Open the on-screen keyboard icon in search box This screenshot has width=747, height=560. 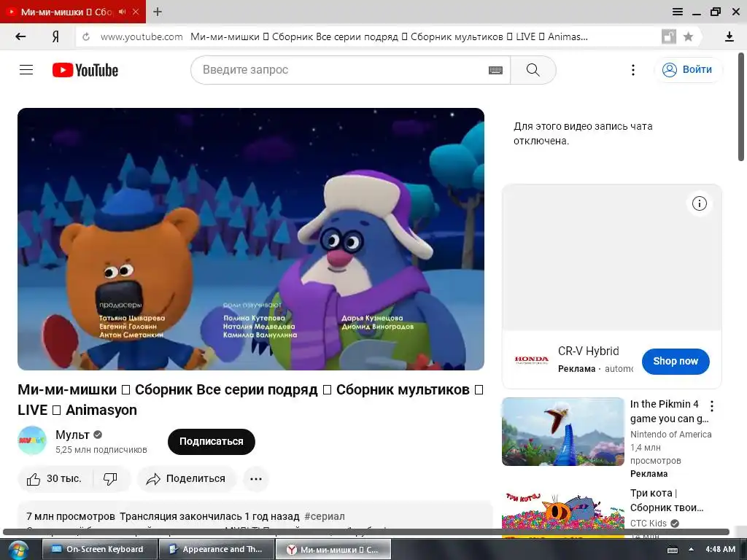pyautogui.click(x=495, y=70)
